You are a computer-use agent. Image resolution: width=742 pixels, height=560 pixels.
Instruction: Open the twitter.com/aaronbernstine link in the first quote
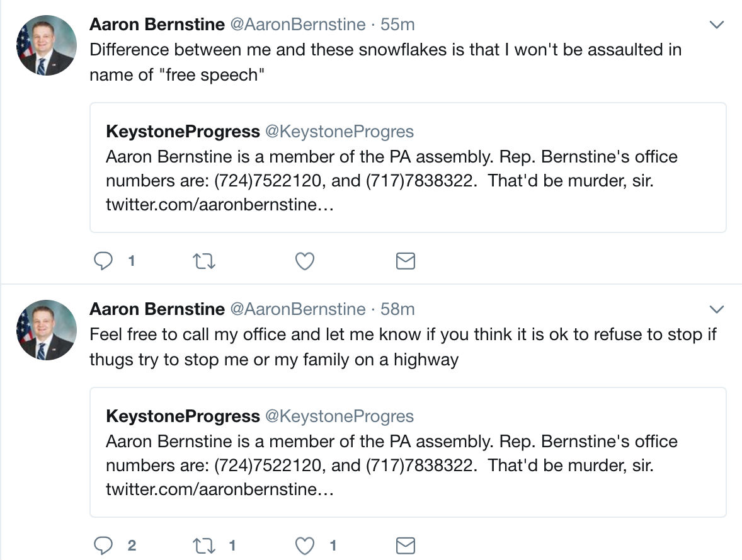click(x=220, y=205)
